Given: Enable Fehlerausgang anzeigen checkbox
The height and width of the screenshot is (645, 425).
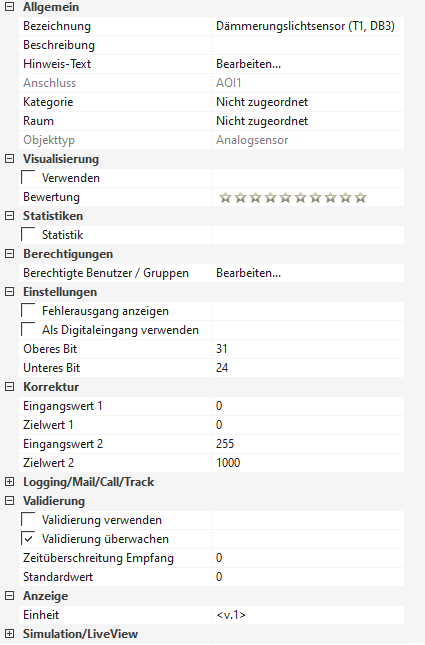Looking at the screenshot, I should click(x=28, y=311).
